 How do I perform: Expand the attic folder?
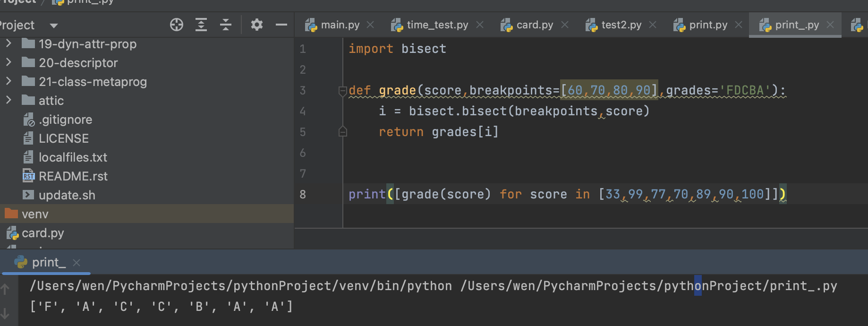9,100
